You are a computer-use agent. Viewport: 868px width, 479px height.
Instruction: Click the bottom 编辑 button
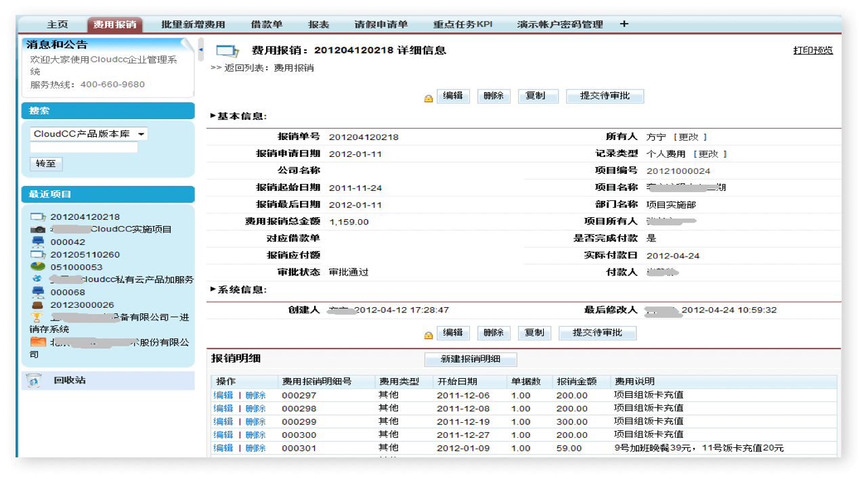tap(453, 333)
